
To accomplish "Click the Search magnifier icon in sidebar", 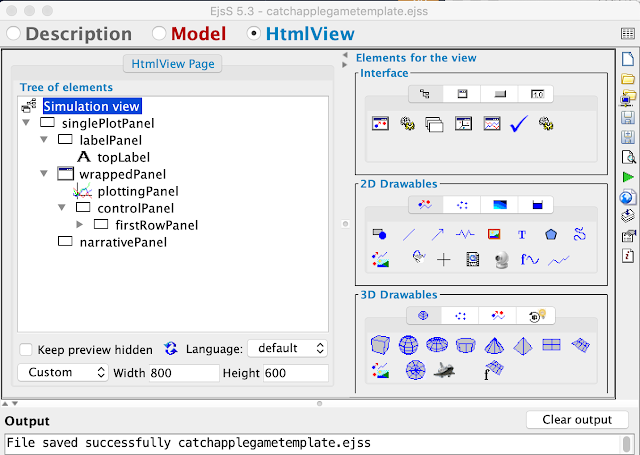I will click(628, 157).
